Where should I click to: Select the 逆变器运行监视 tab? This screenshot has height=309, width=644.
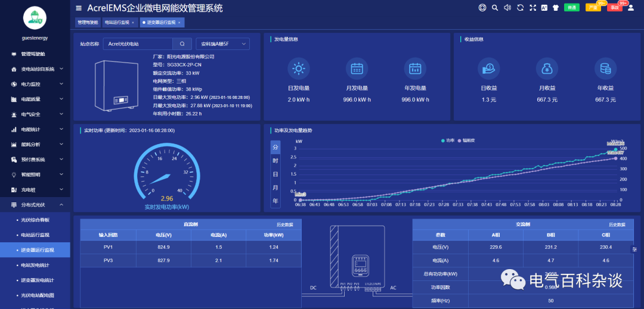[x=162, y=23]
